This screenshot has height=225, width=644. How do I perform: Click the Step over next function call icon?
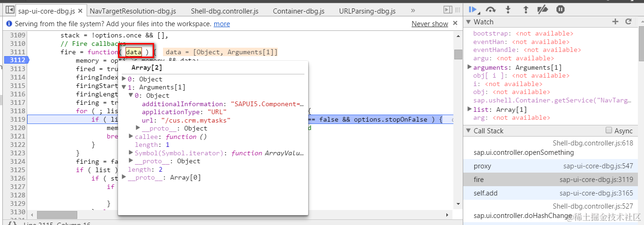click(490, 9)
